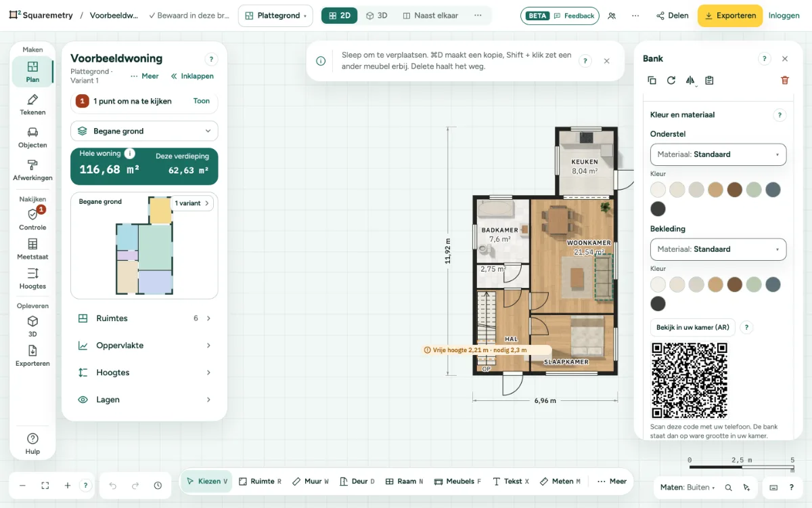Mirror the selected Bank
812x508 pixels.
click(690, 80)
